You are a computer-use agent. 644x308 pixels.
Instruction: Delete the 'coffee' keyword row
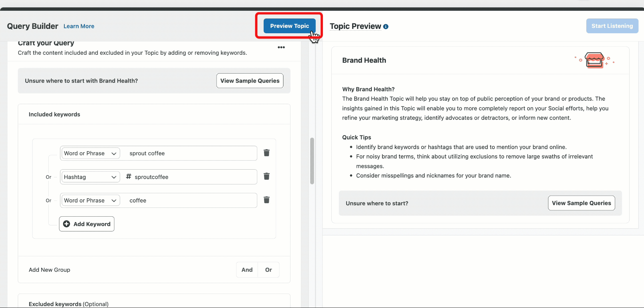pos(267,200)
